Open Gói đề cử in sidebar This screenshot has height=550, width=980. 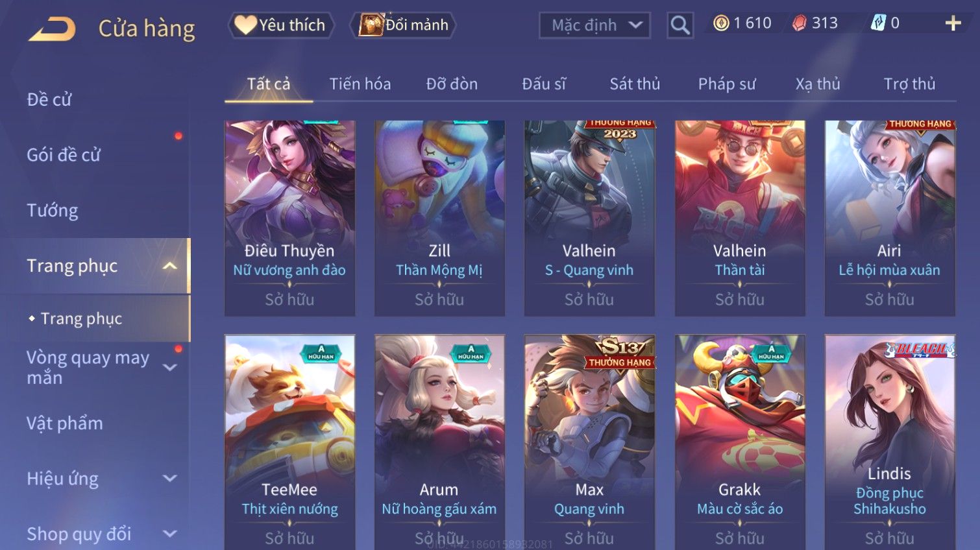(64, 155)
